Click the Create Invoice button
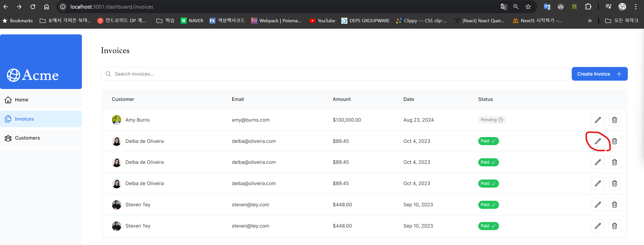Screen dimensions: 644x245 tap(600, 74)
